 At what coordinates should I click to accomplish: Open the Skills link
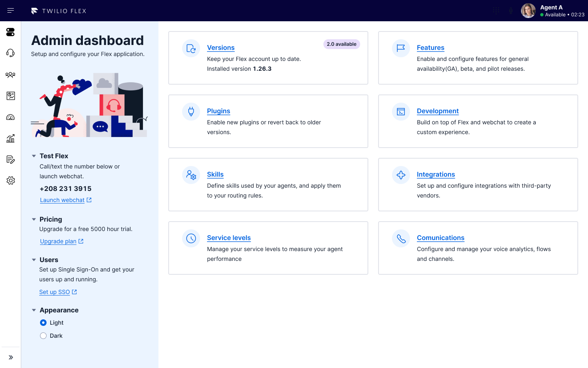pyautogui.click(x=215, y=175)
